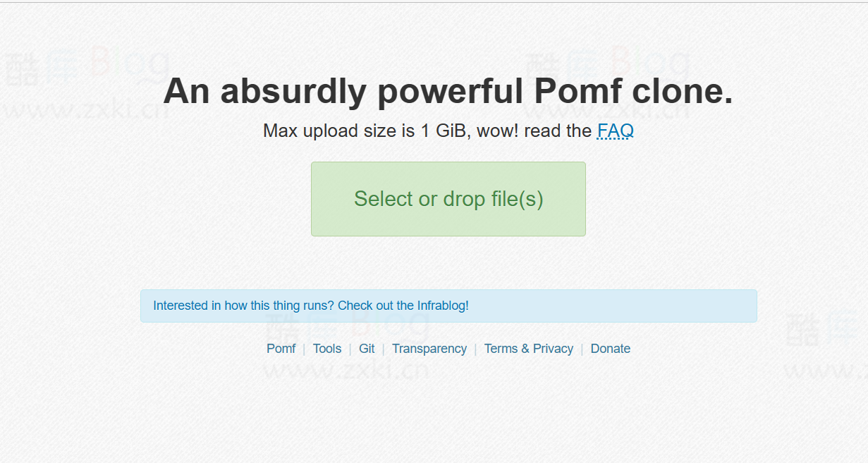Visit the Transparency page link
This screenshot has width=868, height=463.
pyautogui.click(x=429, y=349)
